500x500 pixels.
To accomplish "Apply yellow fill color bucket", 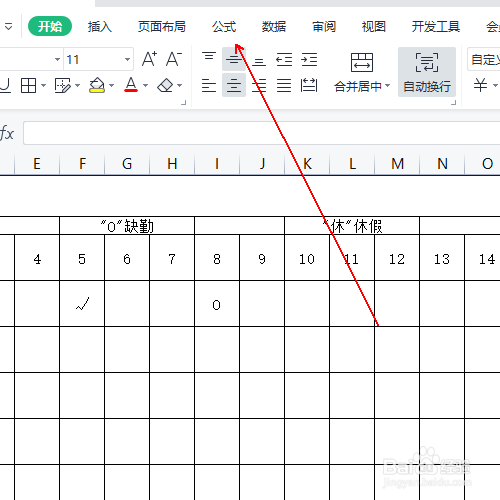I will click(x=97, y=86).
